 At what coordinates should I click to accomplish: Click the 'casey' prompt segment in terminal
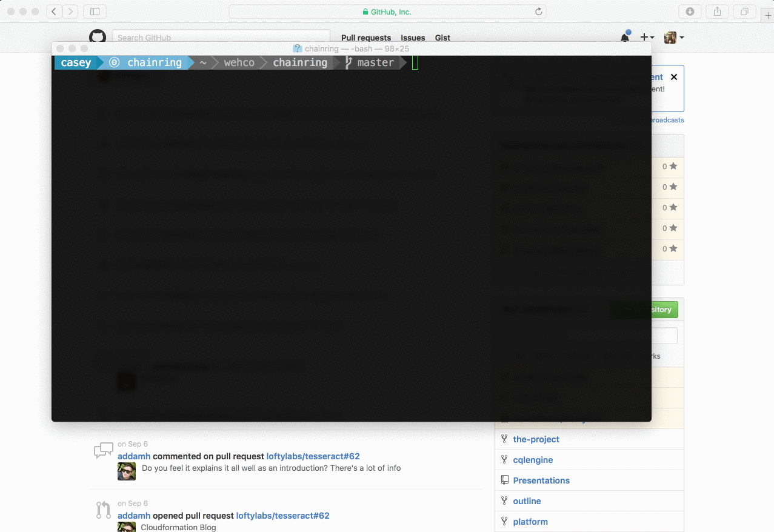click(76, 62)
